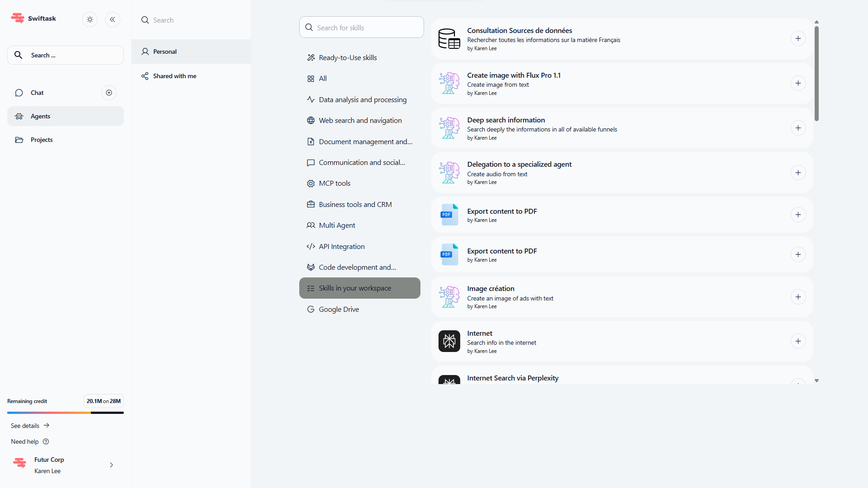Expand the Futur Corp workspace chevron
This screenshot has height=488, width=868.
pyautogui.click(x=111, y=465)
